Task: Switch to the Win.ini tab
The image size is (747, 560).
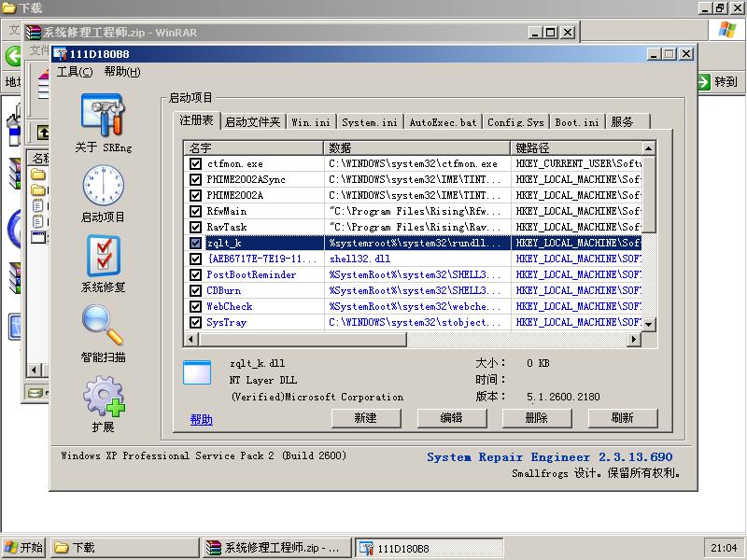Action: 311,122
